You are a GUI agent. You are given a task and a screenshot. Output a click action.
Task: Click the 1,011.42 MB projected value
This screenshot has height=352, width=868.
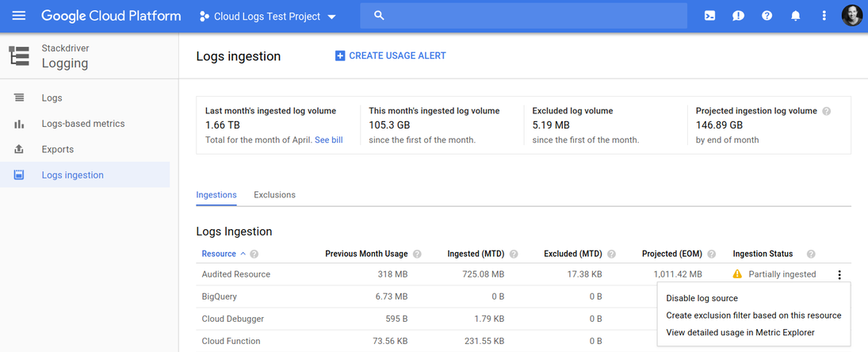click(x=678, y=274)
